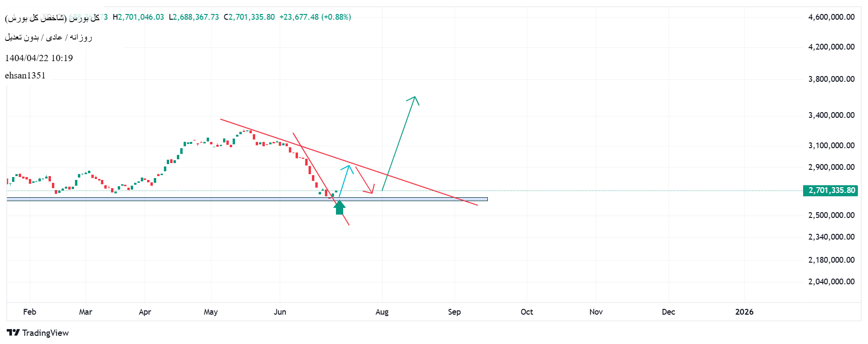Click the Aug label on time axis
Viewport: 868px width, 344px height.
[382, 312]
